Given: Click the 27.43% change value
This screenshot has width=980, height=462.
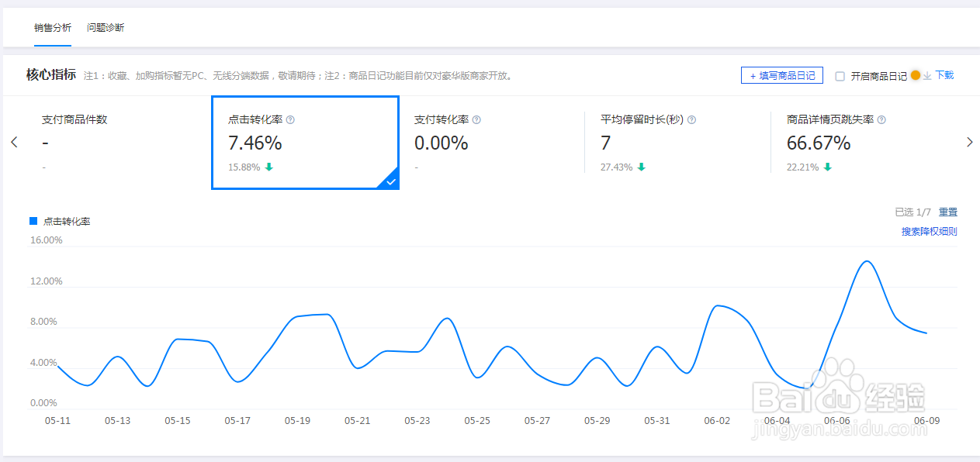Looking at the screenshot, I should (617, 167).
